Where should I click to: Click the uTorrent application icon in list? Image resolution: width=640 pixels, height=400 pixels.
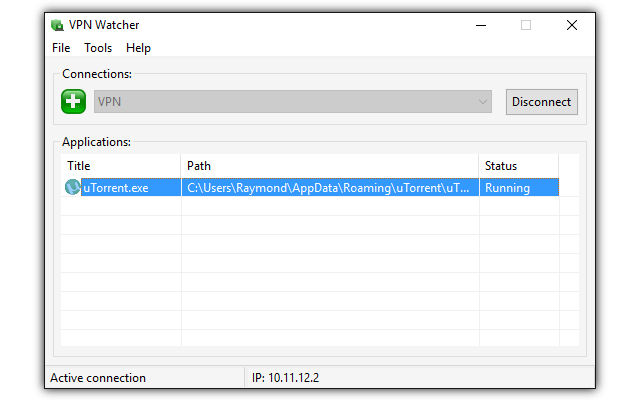[72, 187]
